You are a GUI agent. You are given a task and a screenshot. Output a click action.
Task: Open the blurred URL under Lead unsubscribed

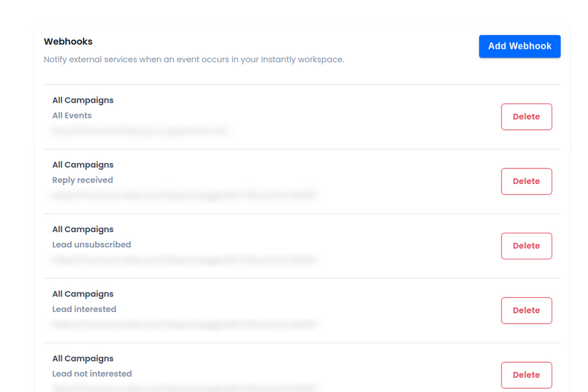[x=184, y=259]
